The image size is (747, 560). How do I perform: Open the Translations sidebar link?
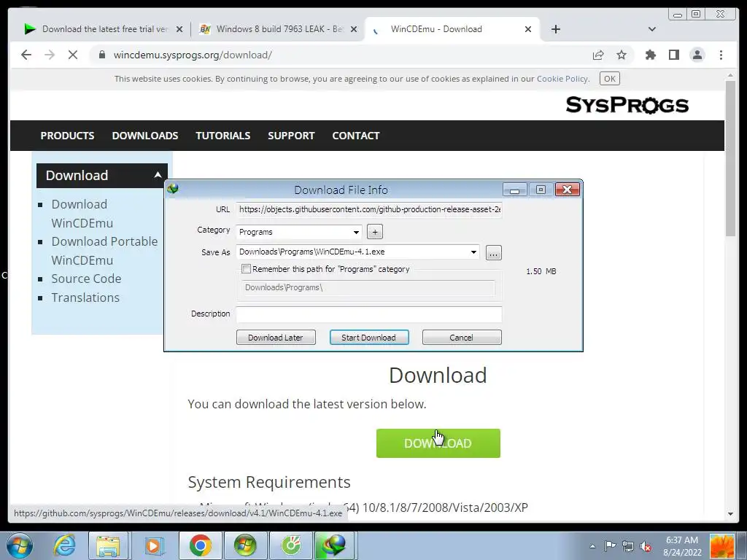(x=85, y=297)
